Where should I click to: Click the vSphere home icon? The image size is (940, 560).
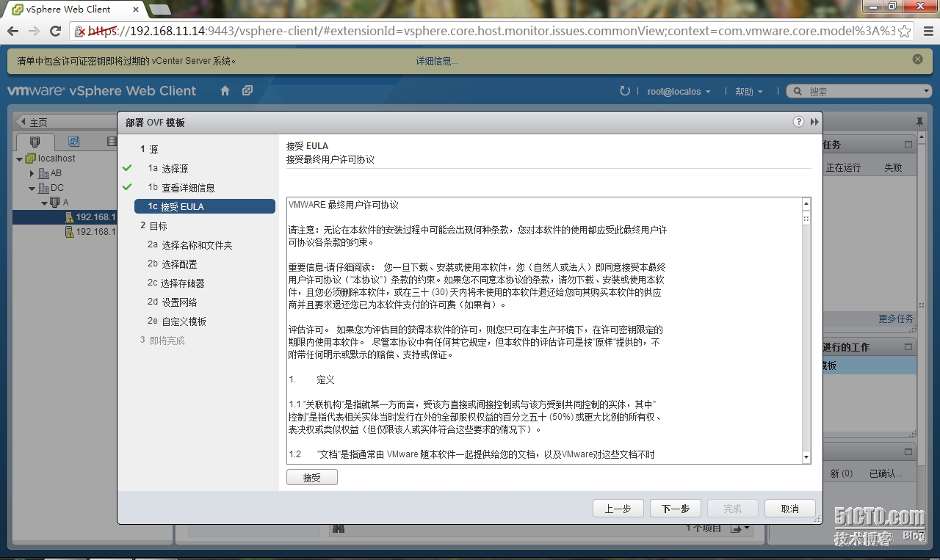[225, 91]
